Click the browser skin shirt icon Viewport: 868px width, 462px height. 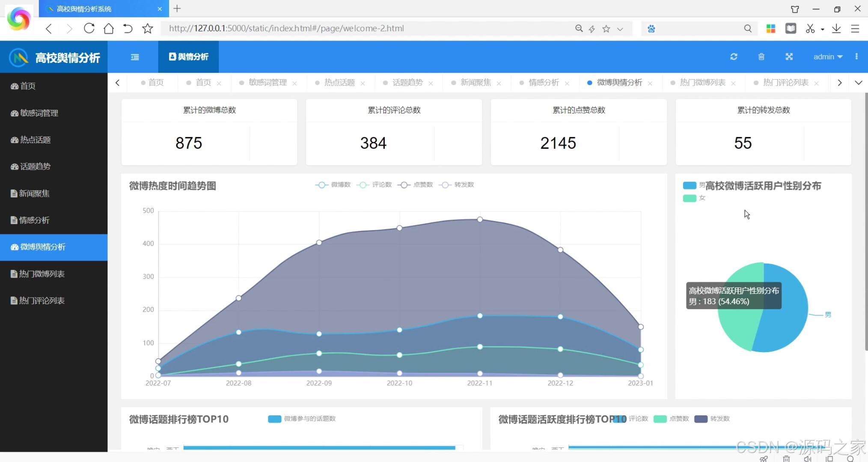point(795,9)
